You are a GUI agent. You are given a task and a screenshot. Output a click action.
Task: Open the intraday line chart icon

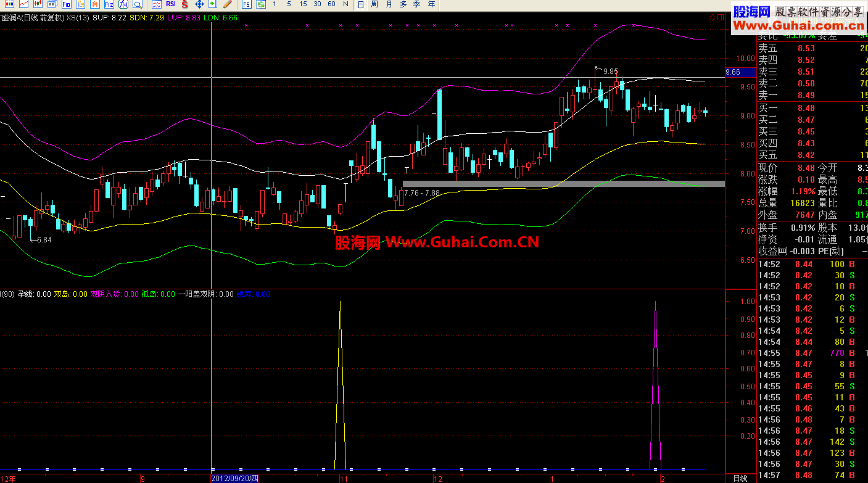(x=23, y=4)
